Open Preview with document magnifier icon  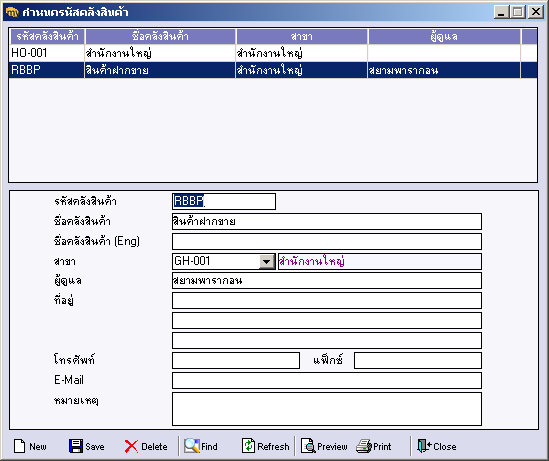(x=308, y=446)
